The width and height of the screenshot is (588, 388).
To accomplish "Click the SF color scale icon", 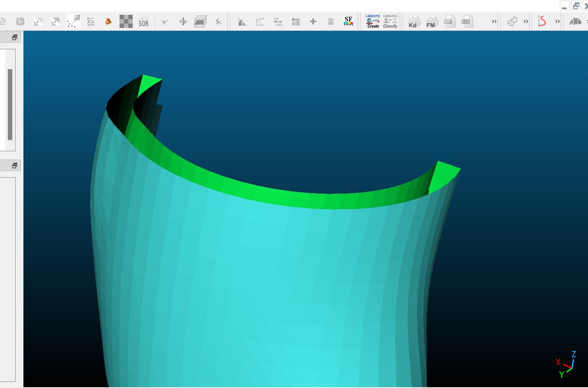I will (348, 21).
